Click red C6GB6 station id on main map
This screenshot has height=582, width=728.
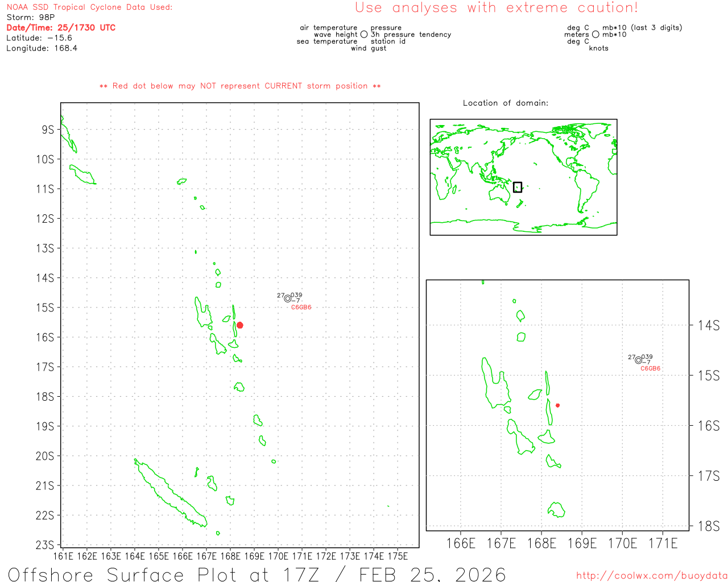(301, 307)
